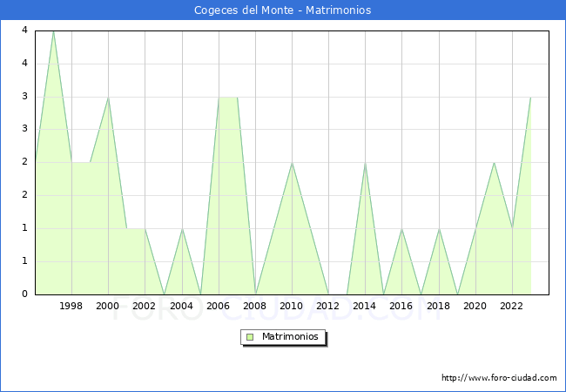The width and height of the screenshot is (566, 392).
Task: Click the 1998 x-axis label
Action: tap(71, 306)
